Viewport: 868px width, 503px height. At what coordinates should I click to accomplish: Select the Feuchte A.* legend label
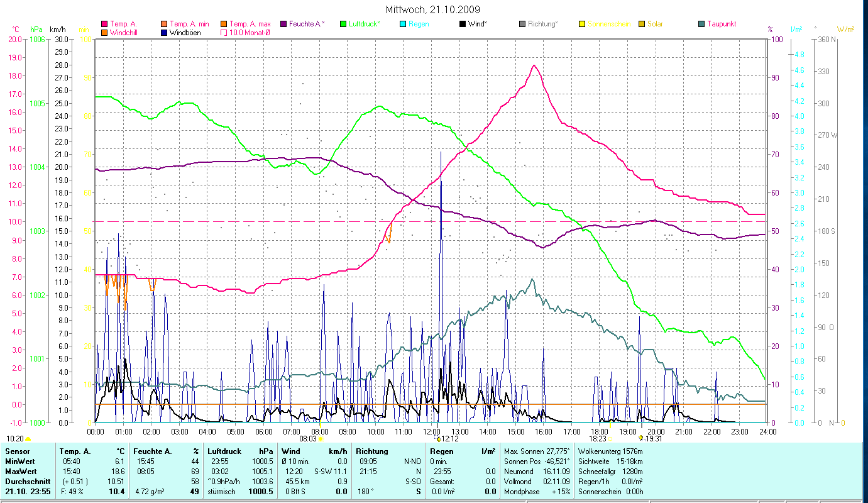307,24
